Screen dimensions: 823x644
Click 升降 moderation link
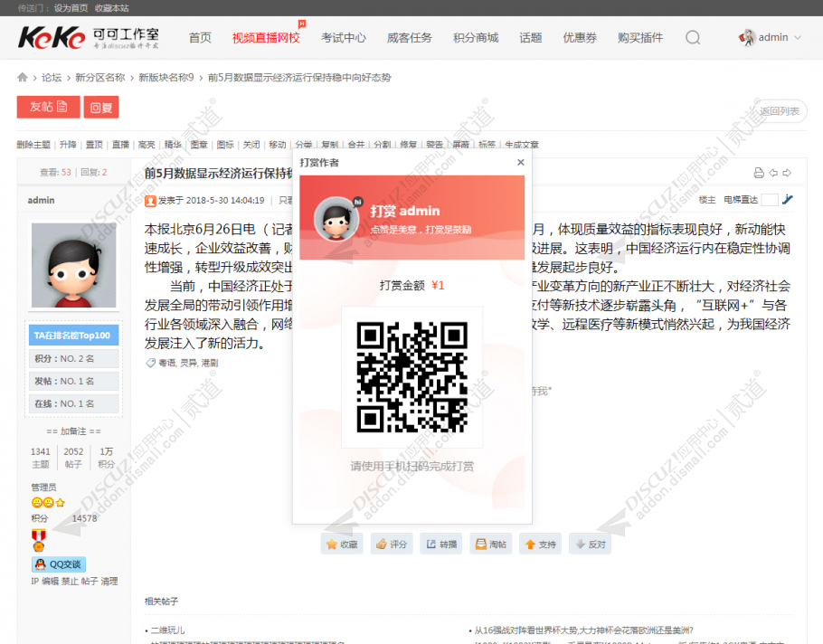point(68,145)
